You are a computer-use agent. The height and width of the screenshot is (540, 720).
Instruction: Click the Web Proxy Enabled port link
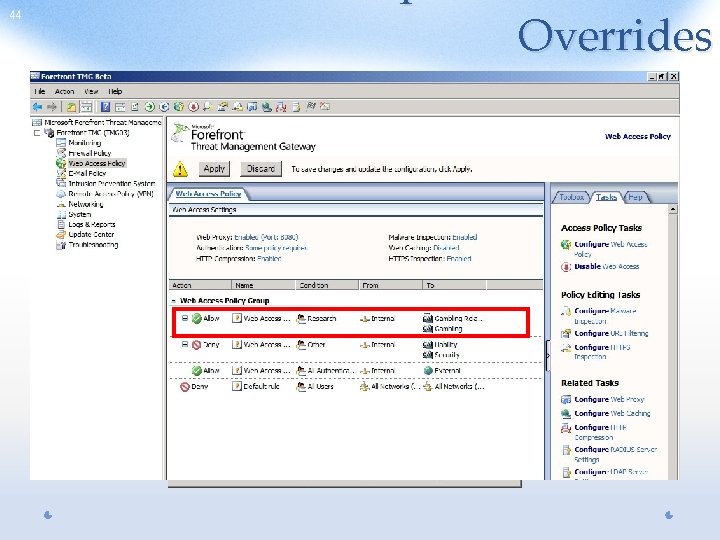pos(266,237)
